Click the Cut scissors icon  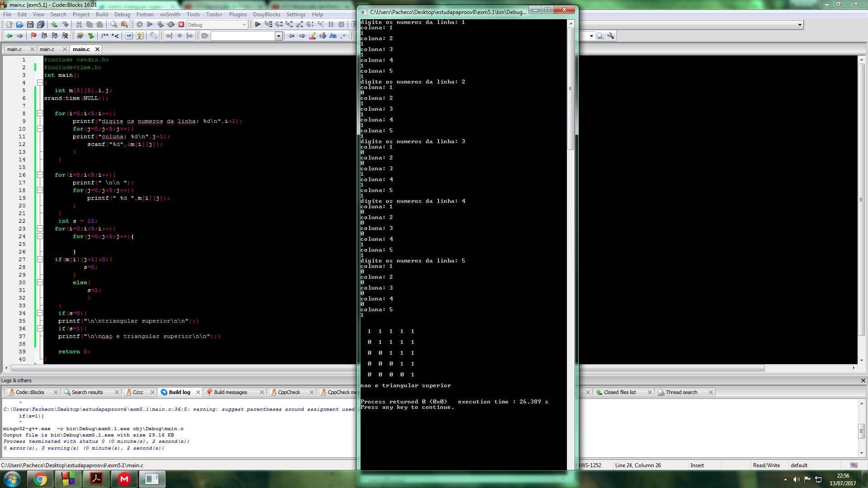pos(79,24)
